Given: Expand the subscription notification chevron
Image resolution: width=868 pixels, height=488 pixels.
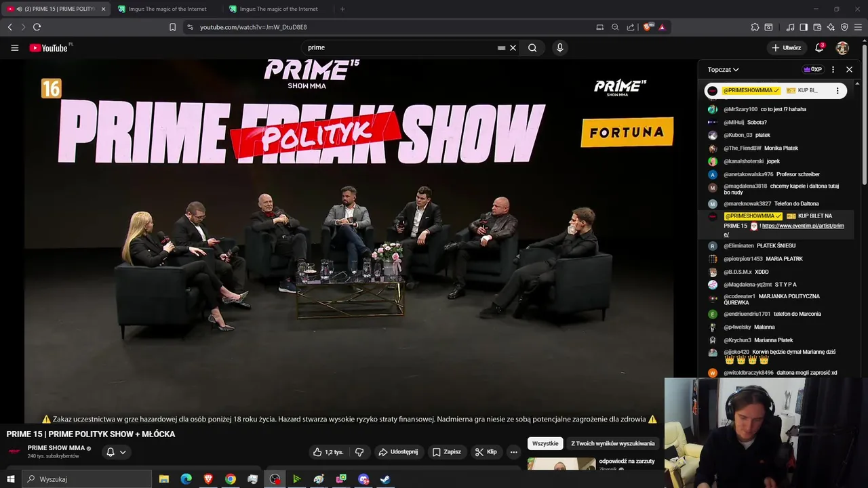Looking at the screenshot, I should click(x=123, y=452).
